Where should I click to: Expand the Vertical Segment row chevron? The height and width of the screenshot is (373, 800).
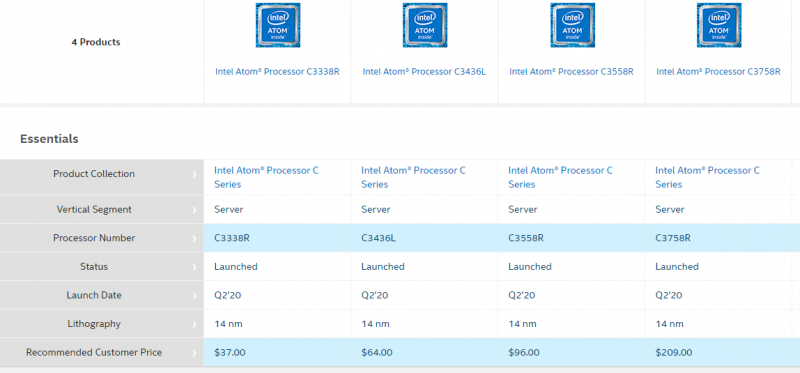(194, 210)
